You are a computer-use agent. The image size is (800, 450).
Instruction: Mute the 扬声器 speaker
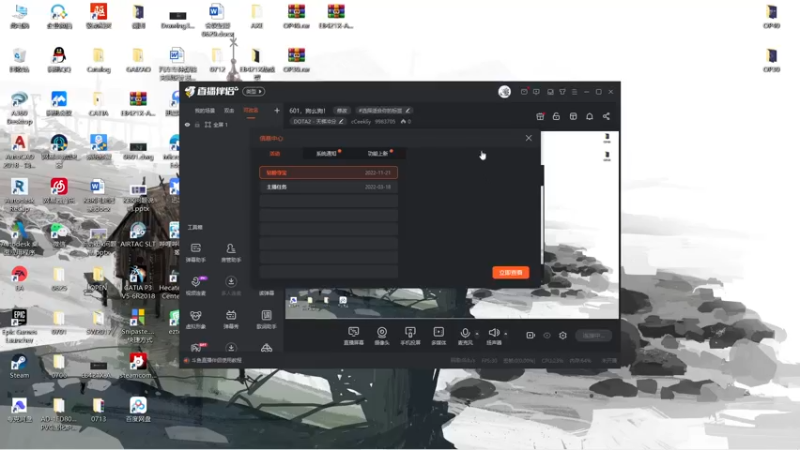[493, 336]
